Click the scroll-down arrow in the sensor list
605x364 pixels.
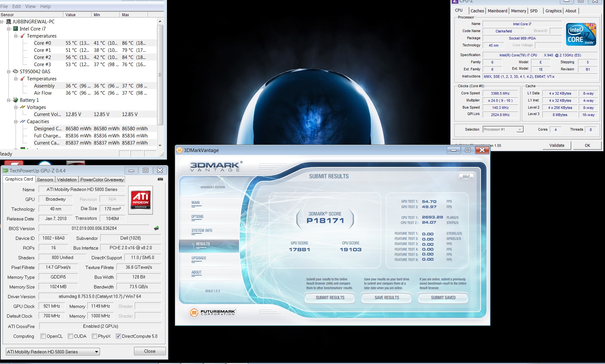click(x=160, y=146)
